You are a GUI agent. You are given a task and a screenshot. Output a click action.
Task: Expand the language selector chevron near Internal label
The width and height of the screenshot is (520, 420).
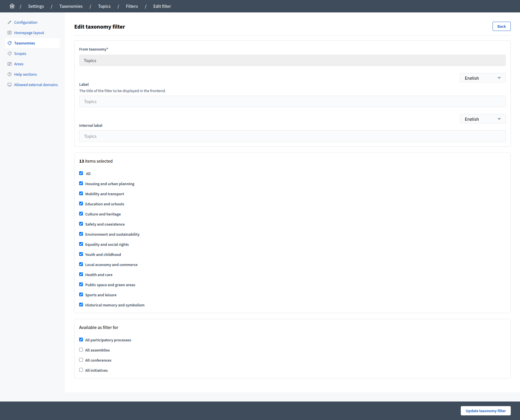[499, 119]
